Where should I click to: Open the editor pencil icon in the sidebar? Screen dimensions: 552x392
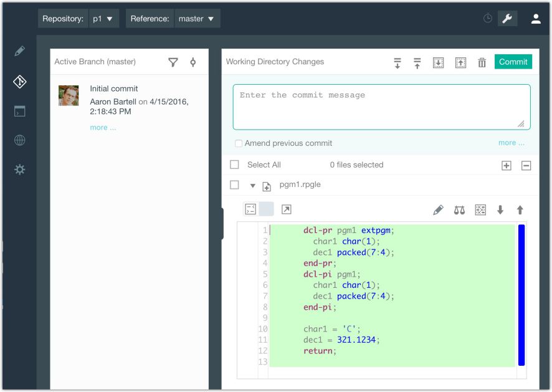pos(20,51)
